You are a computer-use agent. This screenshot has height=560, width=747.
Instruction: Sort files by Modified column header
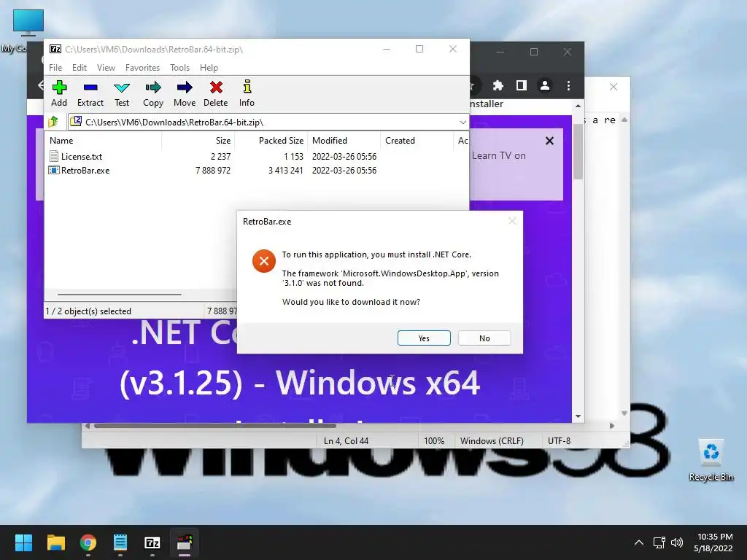click(x=344, y=141)
